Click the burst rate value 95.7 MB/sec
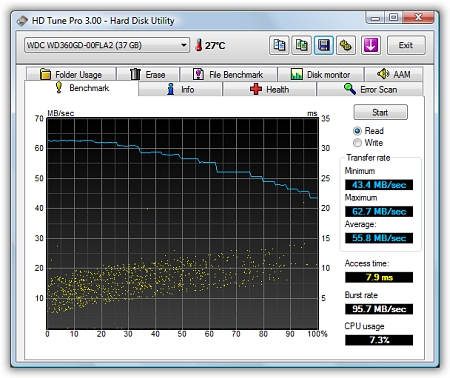This screenshot has width=450, height=378. click(x=379, y=309)
